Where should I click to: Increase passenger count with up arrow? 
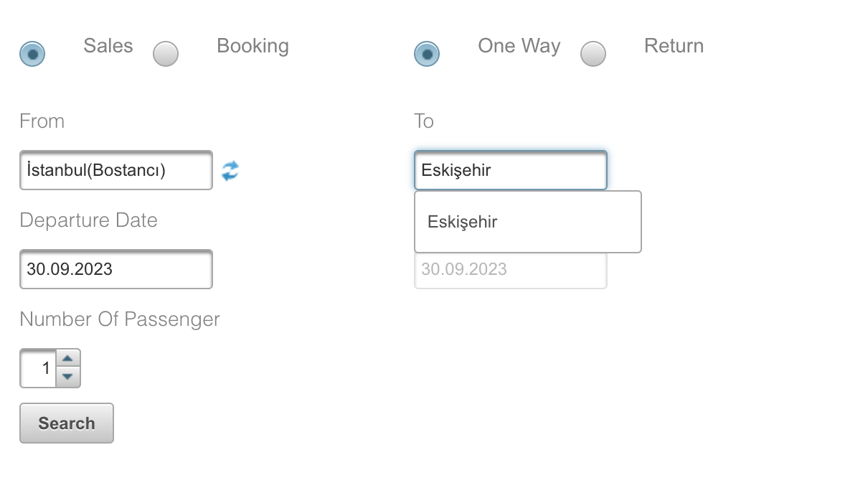coord(67,359)
